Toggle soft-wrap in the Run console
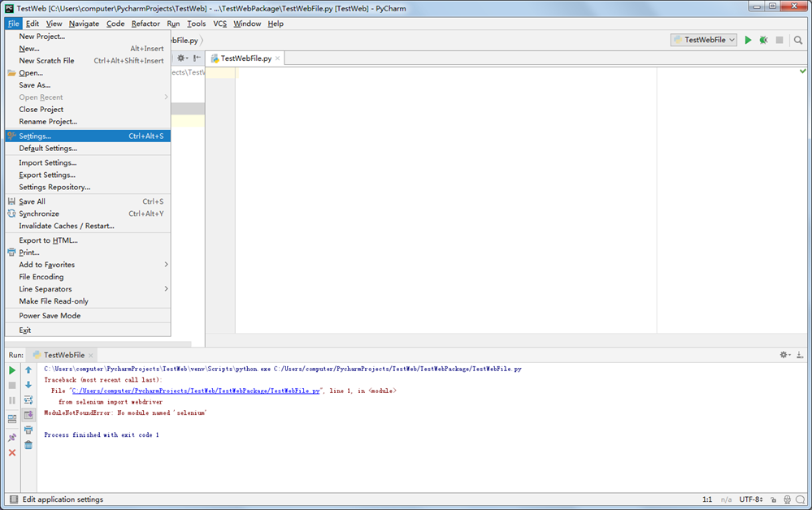This screenshot has height=510, width=812. point(28,400)
